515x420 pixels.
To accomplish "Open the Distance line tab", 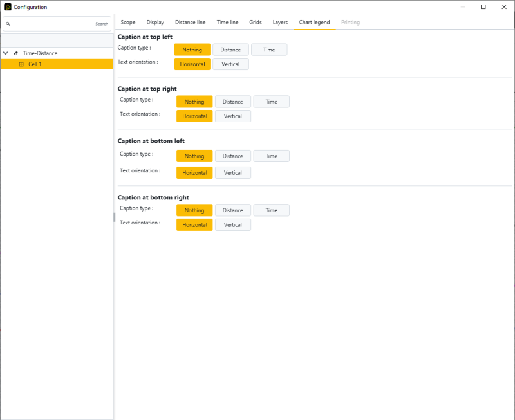I will 190,23.
